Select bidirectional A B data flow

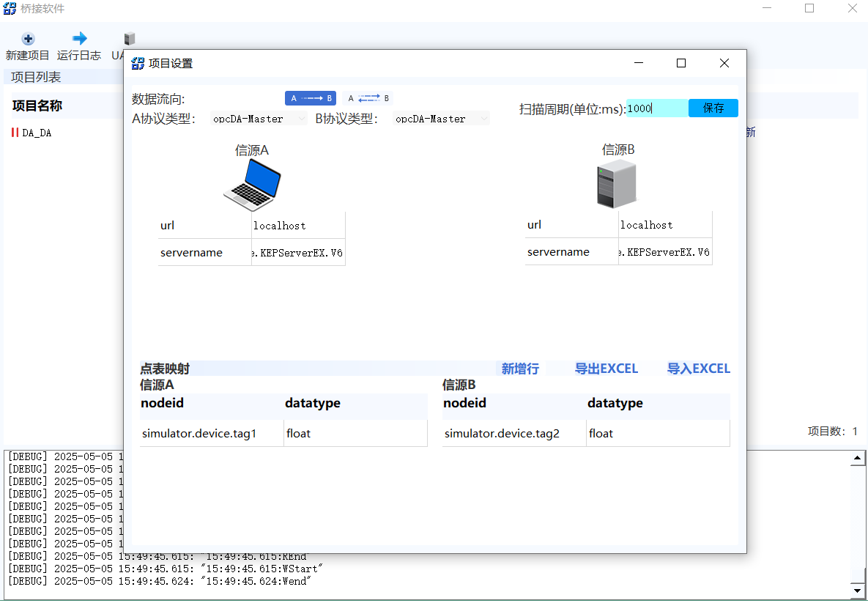click(368, 98)
